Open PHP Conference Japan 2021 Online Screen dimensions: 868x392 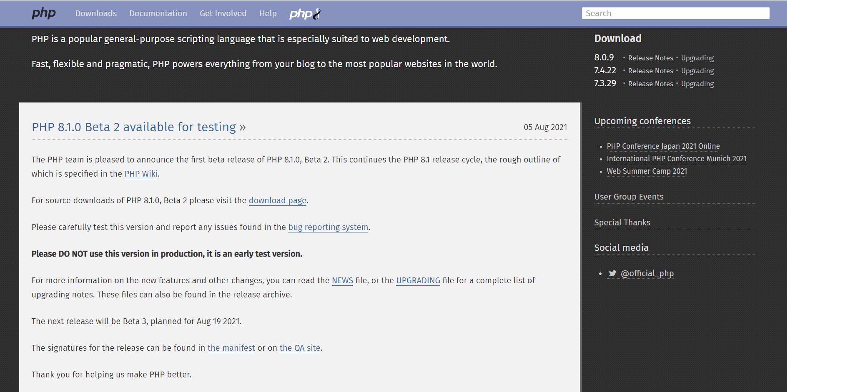tap(663, 146)
